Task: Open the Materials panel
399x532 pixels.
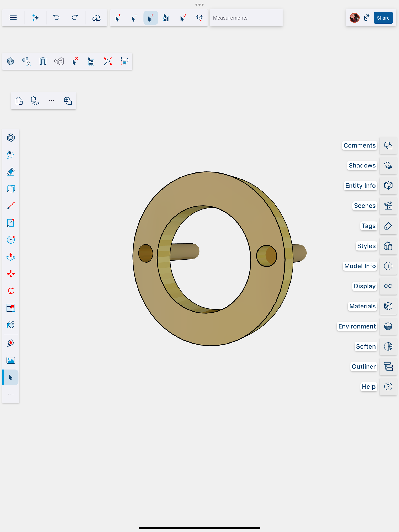Action: (388, 306)
